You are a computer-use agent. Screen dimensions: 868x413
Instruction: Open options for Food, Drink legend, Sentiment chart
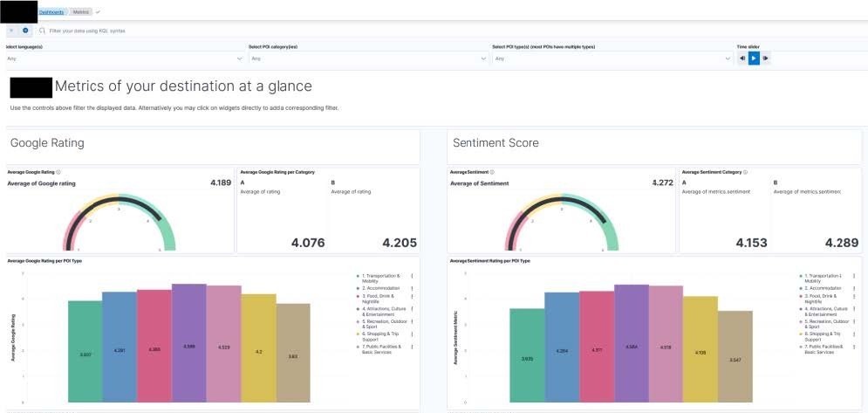pyautogui.click(x=855, y=296)
